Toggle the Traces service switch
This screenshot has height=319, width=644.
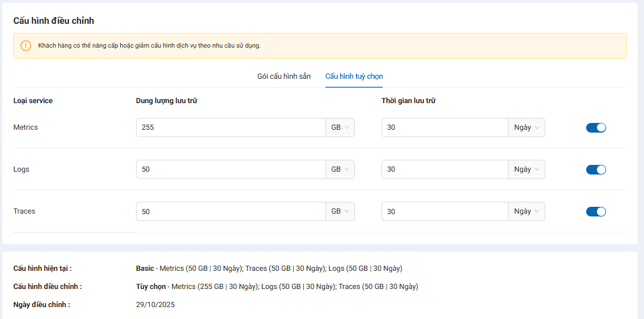tap(596, 211)
